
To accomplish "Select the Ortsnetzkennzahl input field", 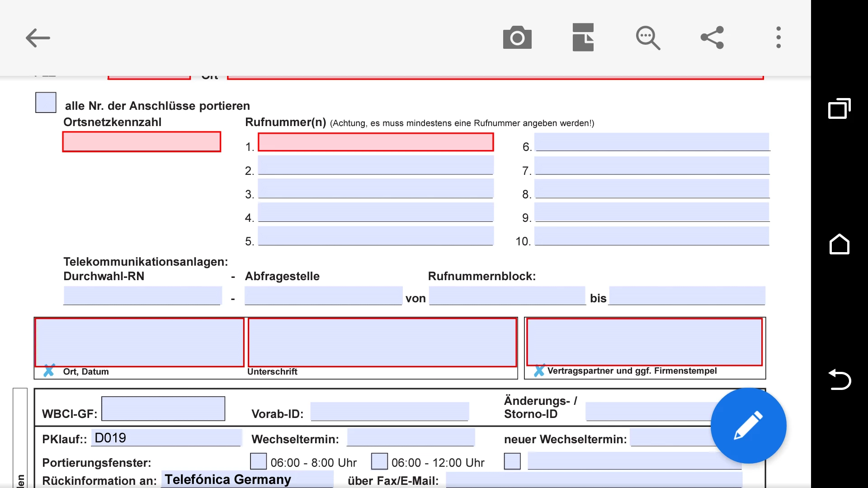I will pyautogui.click(x=142, y=142).
